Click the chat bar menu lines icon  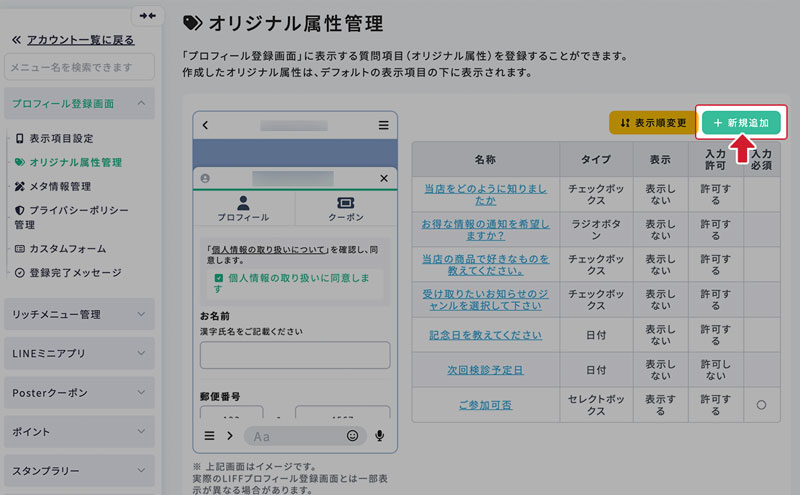point(209,436)
